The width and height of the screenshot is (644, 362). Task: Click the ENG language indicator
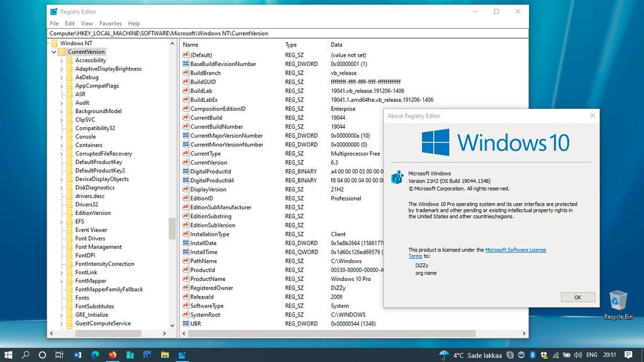point(591,355)
